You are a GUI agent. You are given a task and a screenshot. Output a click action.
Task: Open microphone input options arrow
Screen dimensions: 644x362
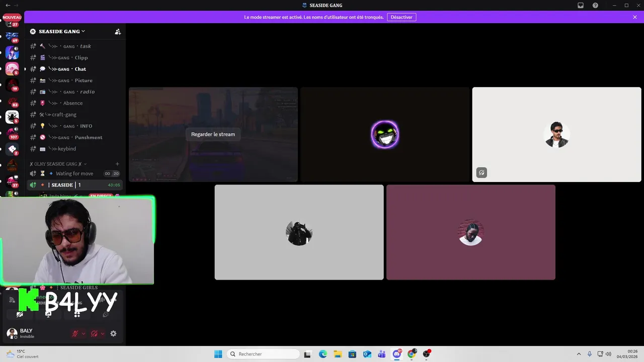(x=84, y=333)
